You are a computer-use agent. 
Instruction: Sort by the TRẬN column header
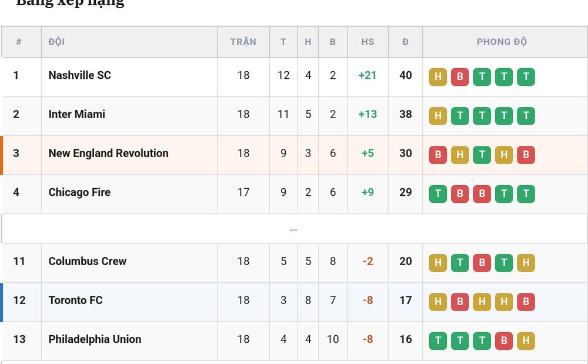click(x=243, y=42)
